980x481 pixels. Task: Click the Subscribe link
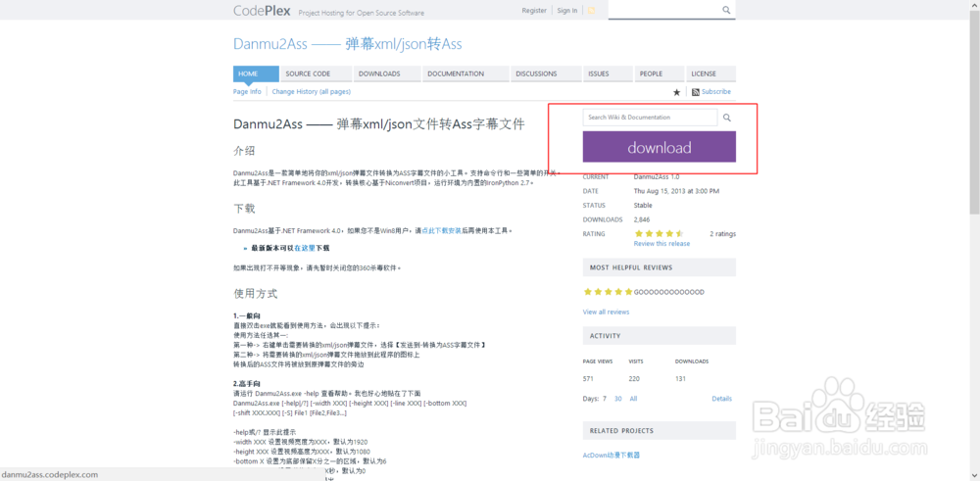click(x=716, y=92)
